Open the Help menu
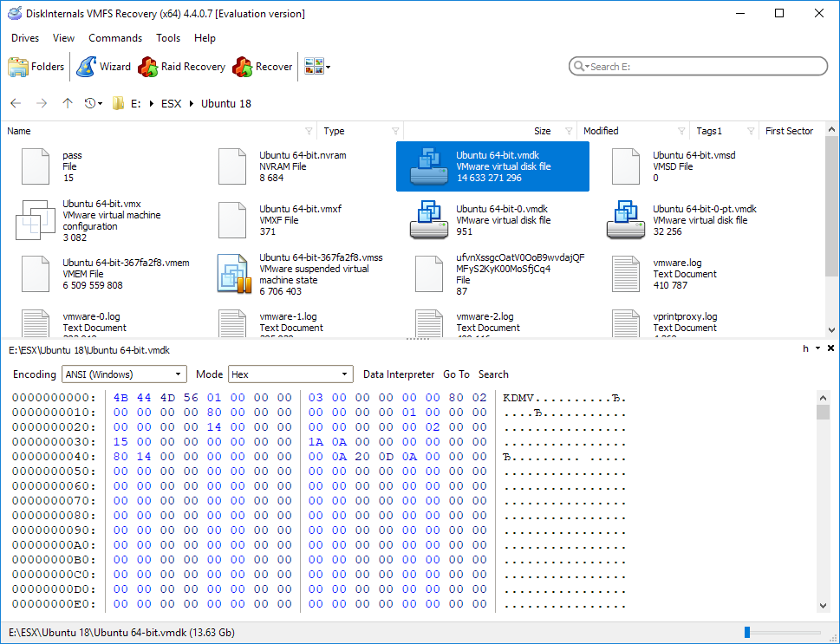840x644 pixels. pos(205,38)
